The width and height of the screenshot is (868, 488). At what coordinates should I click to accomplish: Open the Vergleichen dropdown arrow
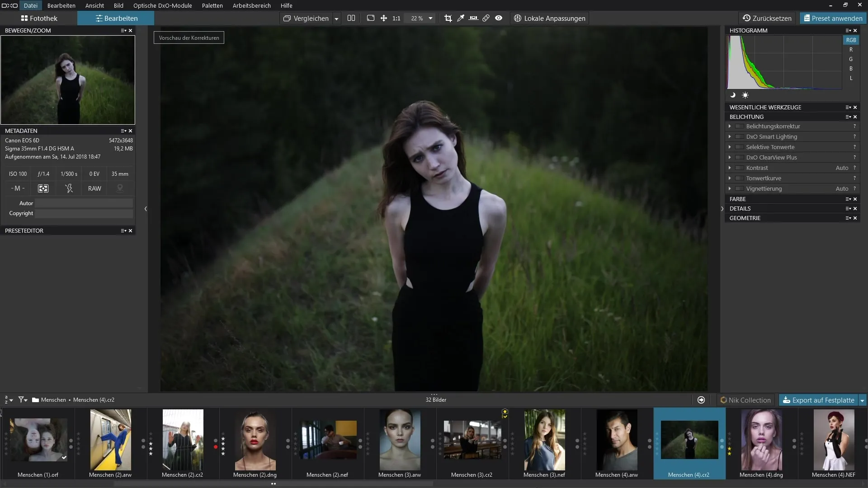[336, 19]
